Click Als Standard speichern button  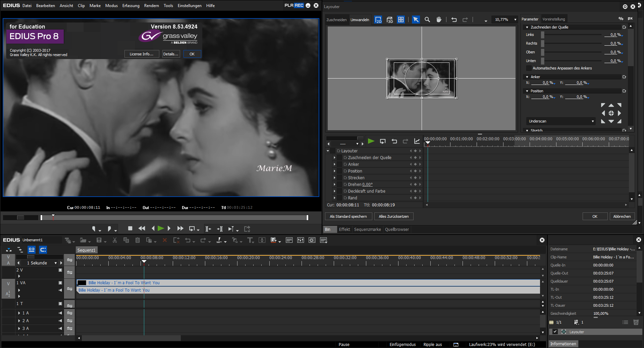click(x=348, y=216)
